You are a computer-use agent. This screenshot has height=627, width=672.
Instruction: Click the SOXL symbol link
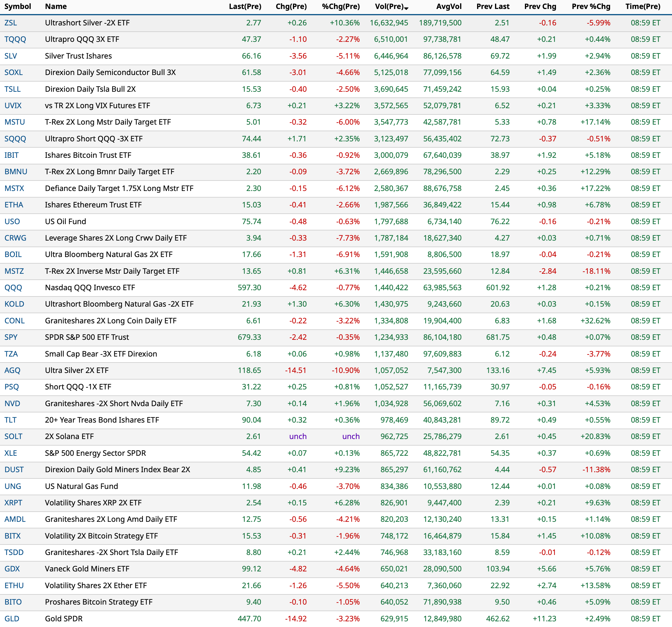[x=13, y=72]
